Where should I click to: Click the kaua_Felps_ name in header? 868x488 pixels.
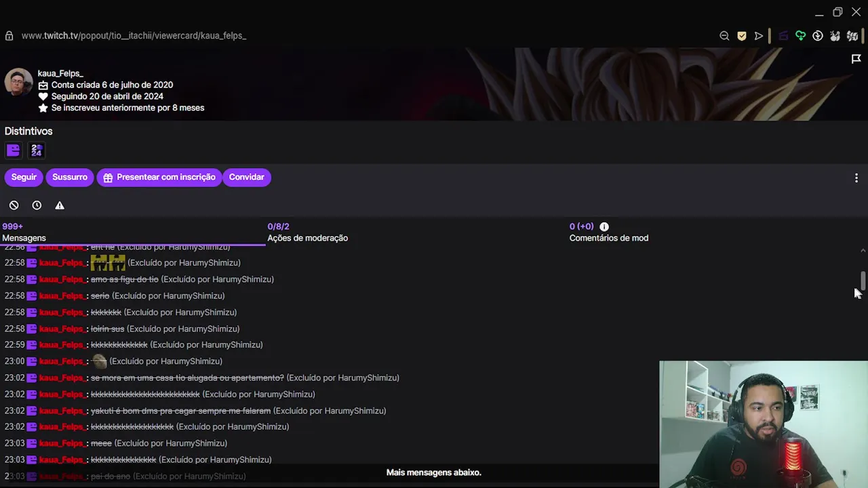pyautogui.click(x=60, y=73)
